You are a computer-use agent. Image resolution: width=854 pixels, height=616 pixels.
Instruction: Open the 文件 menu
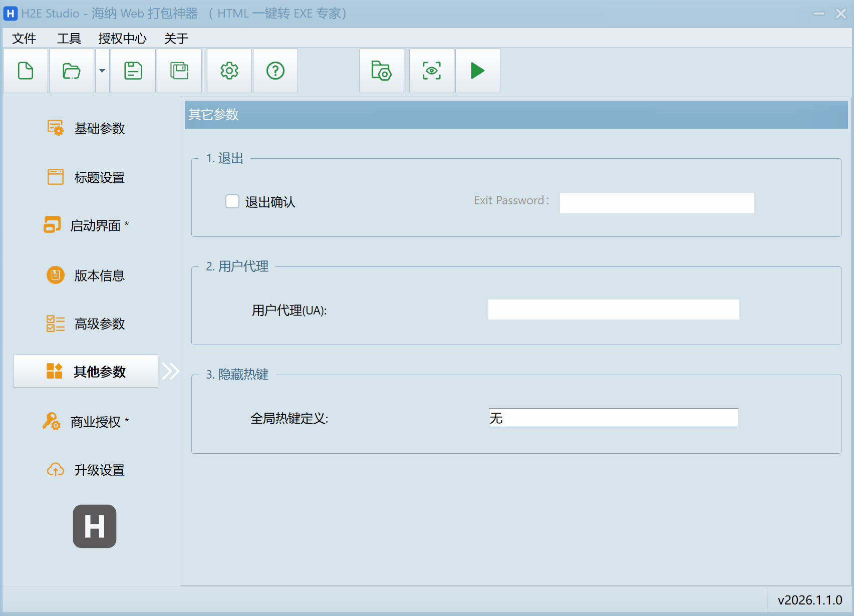[x=24, y=39]
